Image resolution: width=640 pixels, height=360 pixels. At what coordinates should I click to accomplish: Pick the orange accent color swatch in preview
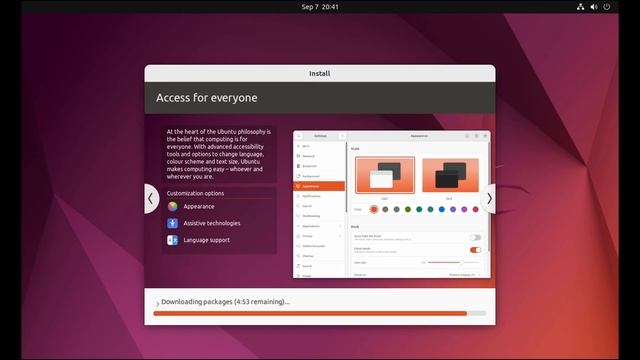(373, 209)
